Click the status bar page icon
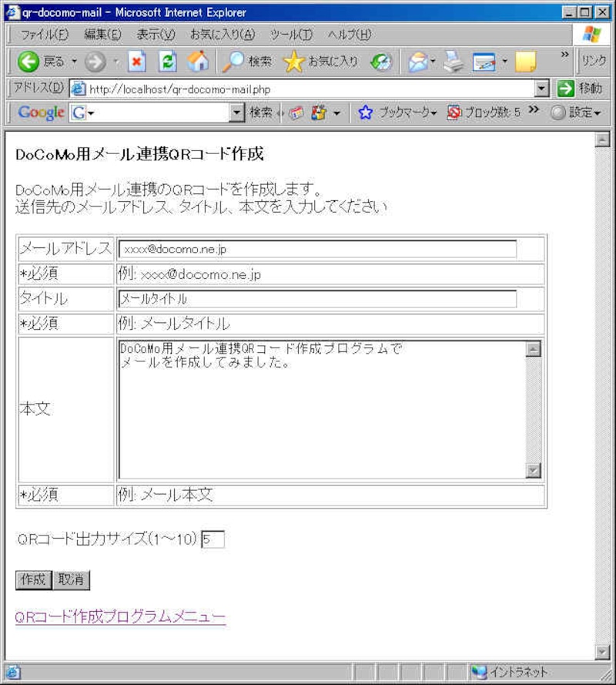The image size is (616, 685). pos(12,672)
